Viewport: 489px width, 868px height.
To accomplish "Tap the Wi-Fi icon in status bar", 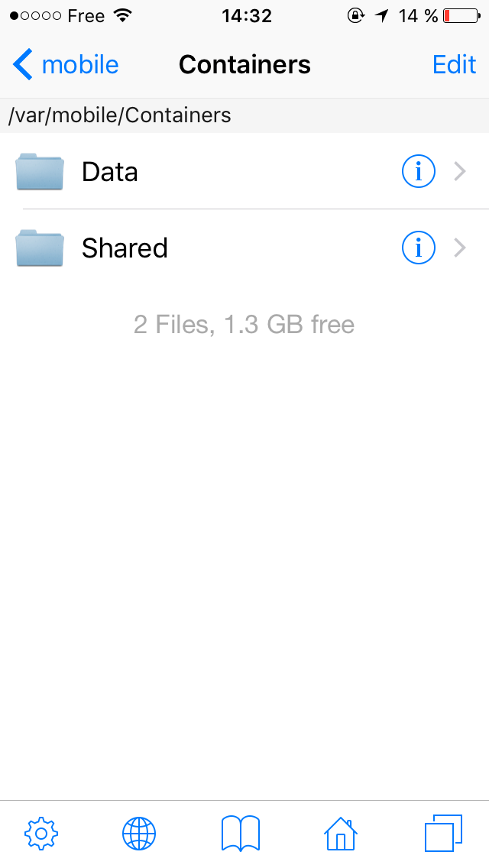I will 121,15.
